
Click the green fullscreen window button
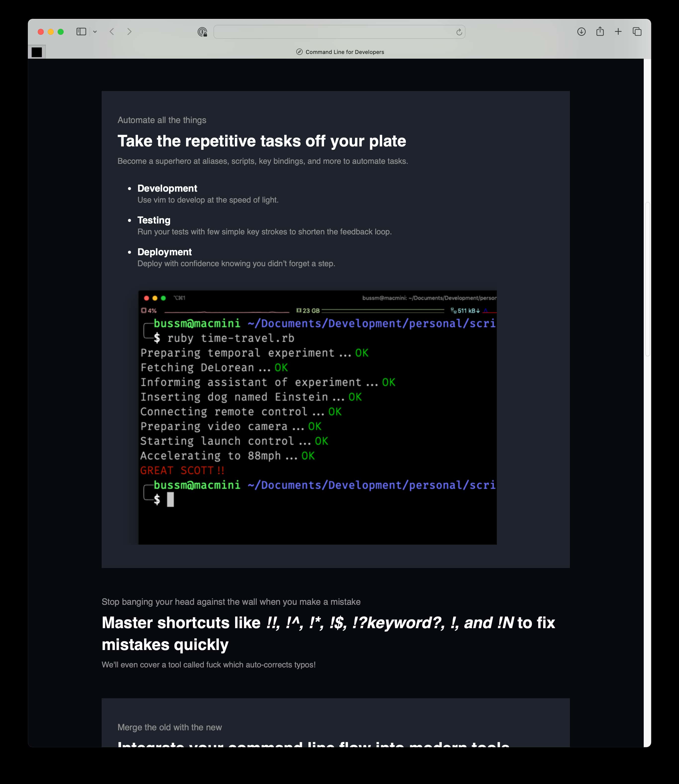click(61, 32)
